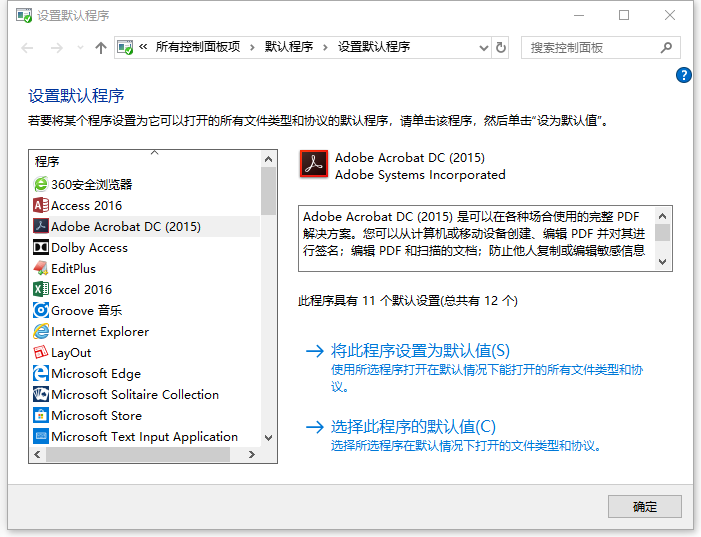Screen dimensions: 701x537
Task: Click the LayOut program icon
Action: pos(41,352)
